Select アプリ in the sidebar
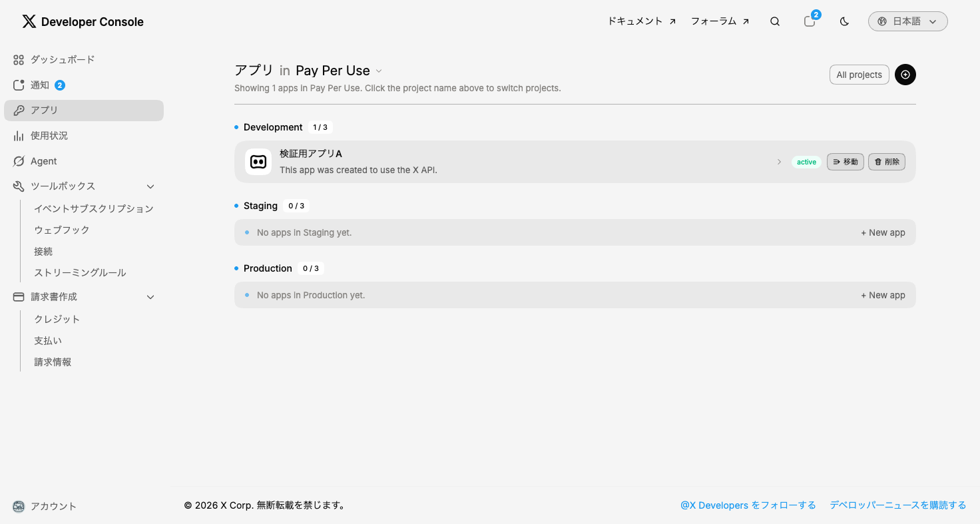This screenshot has width=980, height=524. (84, 111)
